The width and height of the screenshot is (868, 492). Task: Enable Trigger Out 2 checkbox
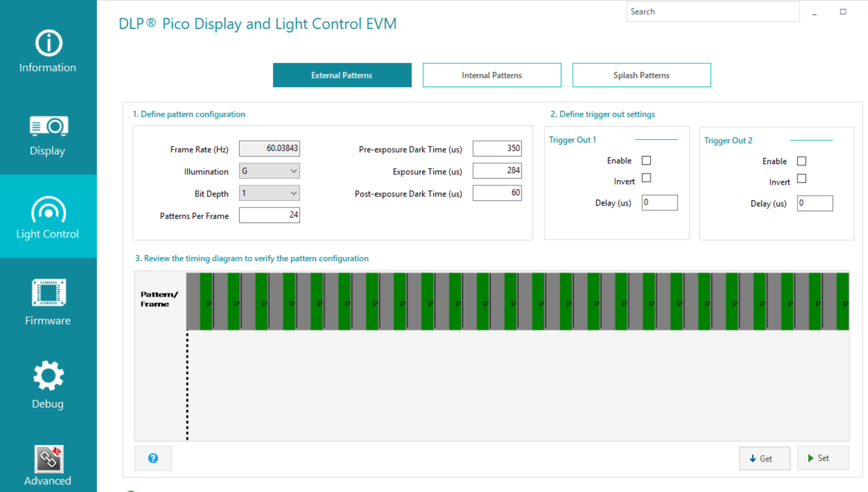(x=801, y=161)
